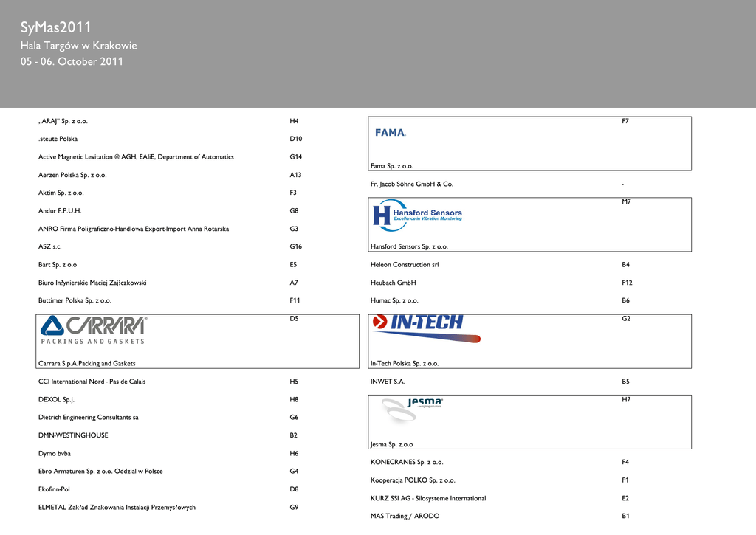This screenshot has height=535, width=756.
Task: Click the KURZ SSI AG Silosysteme listing
Action: point(428,498)
